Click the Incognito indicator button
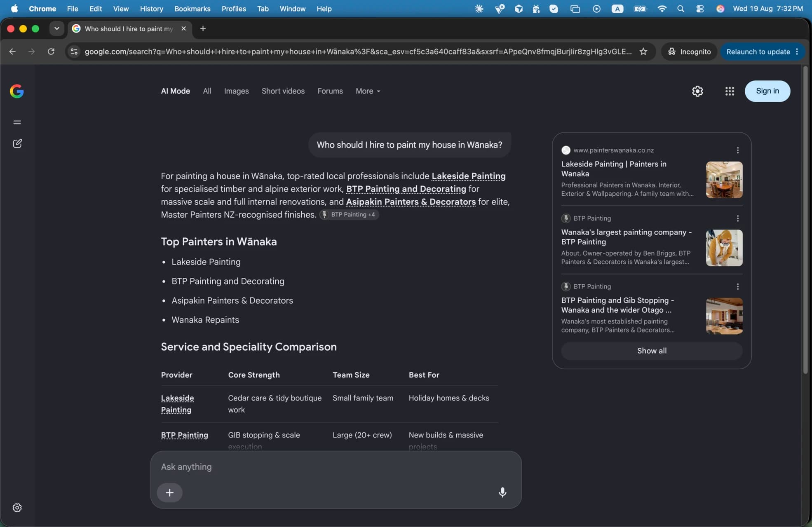 click(690, 52)
